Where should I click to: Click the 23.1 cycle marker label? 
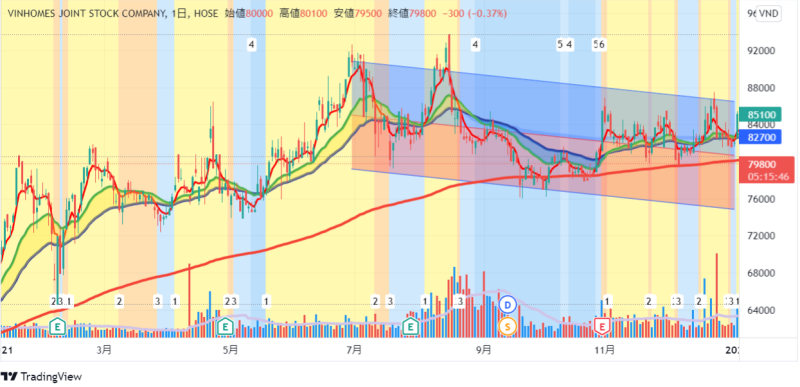tap(62, 301)
